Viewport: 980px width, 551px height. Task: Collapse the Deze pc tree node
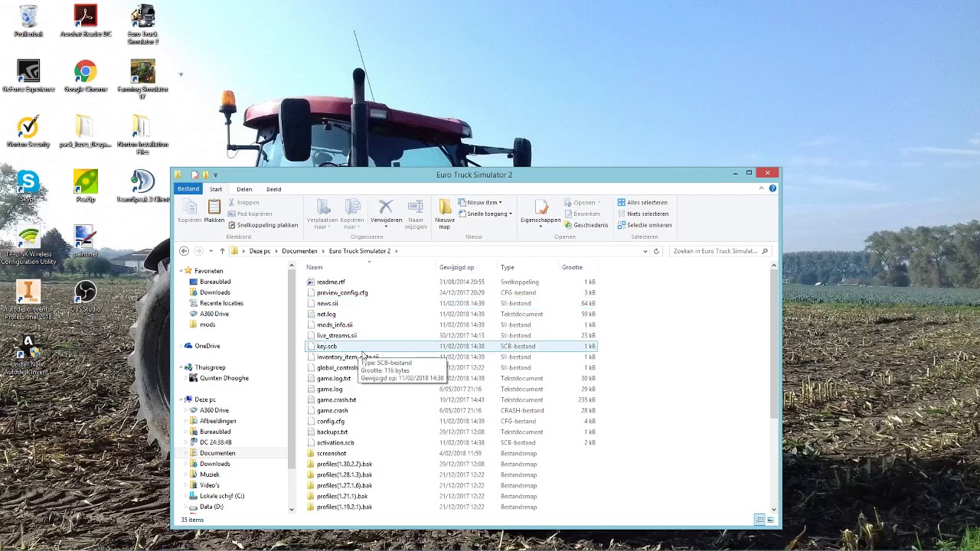(x=181, y=399)
